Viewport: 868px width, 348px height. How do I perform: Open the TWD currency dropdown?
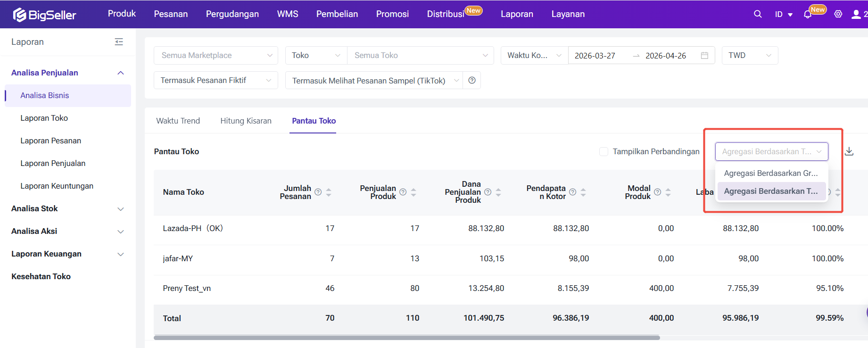(750, 56)
